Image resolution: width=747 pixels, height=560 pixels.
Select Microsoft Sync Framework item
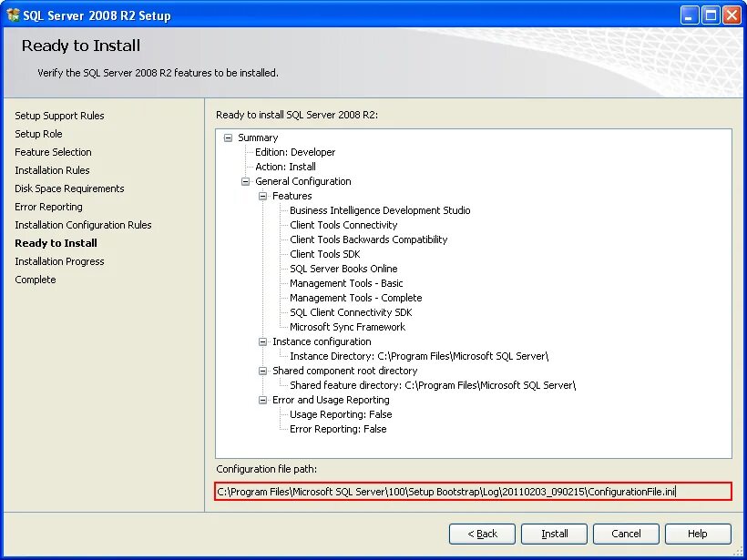tap(348, 327)
